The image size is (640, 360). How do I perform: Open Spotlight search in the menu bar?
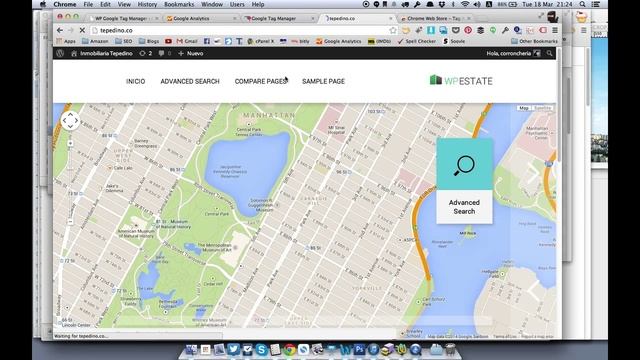coord(582,4)
